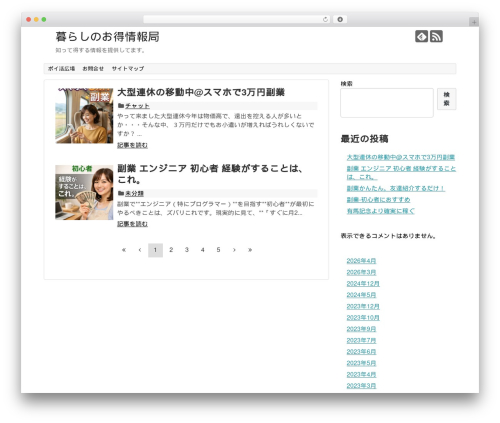Viewport: 500px width, 423px height.
Task: Click the site tagline 知って得する情報を提供してます
Action: [x=100, y=50]
